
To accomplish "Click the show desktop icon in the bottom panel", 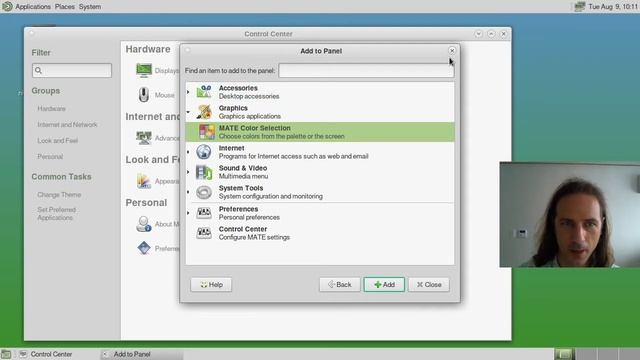I will click(6, 354).
